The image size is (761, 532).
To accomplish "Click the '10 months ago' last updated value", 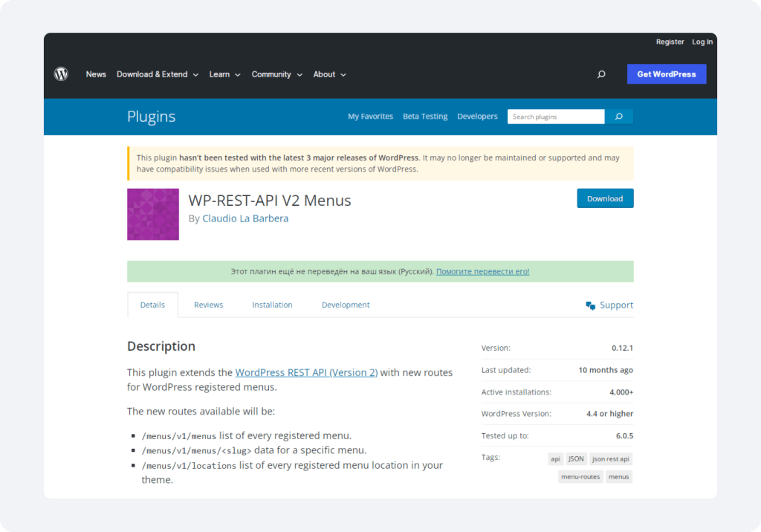I will coord(606,370).
